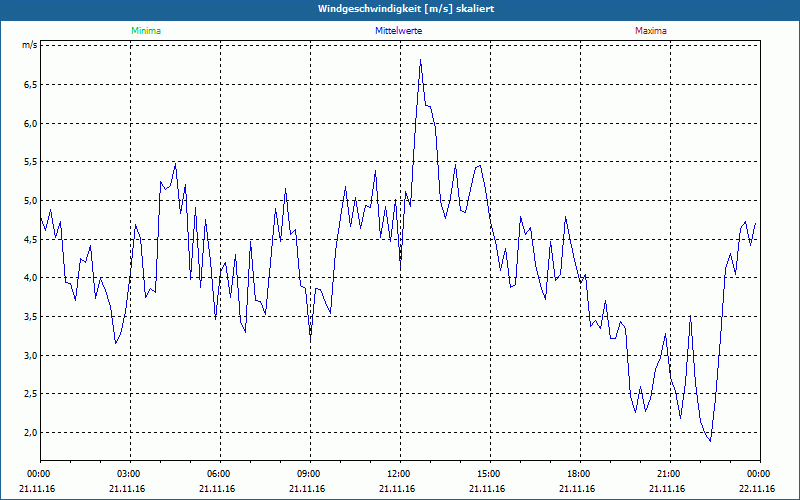Click the Mittelwerte legend label
The image size is (800, 500).
click(x=398, y=31)
